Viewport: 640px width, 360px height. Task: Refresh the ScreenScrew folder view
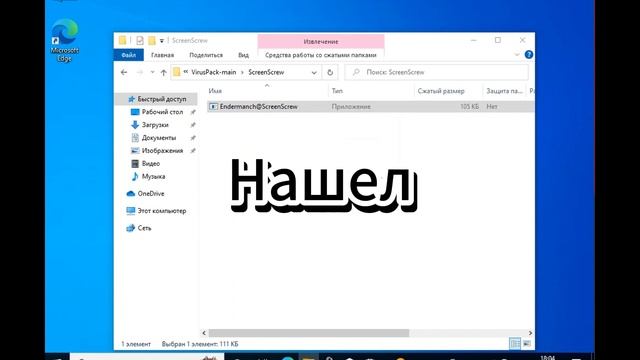pyautogui.click(x=330, y=72)
